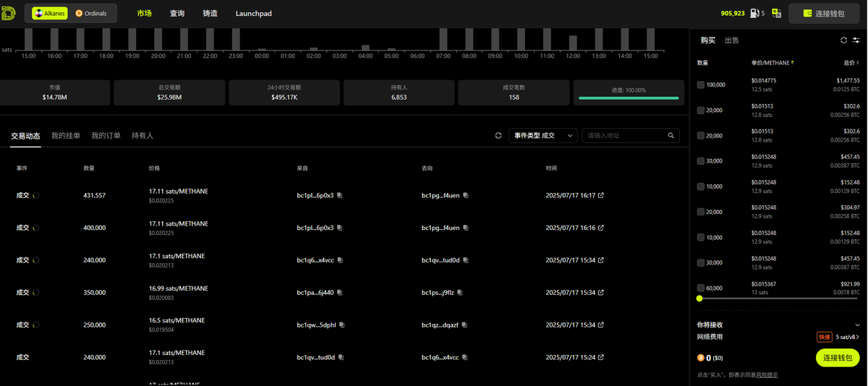Refresh the order book list
868x386 pixels.
843,40
